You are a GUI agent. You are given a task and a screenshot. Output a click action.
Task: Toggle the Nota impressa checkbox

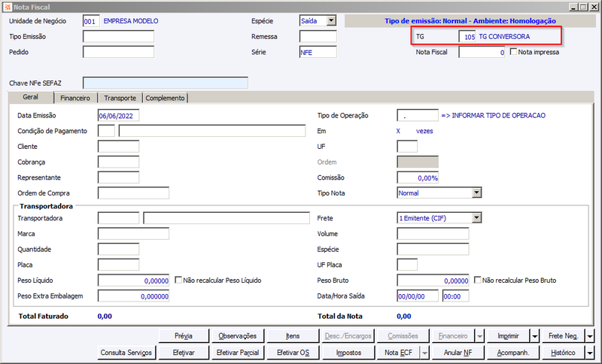(x=513, y=52)
